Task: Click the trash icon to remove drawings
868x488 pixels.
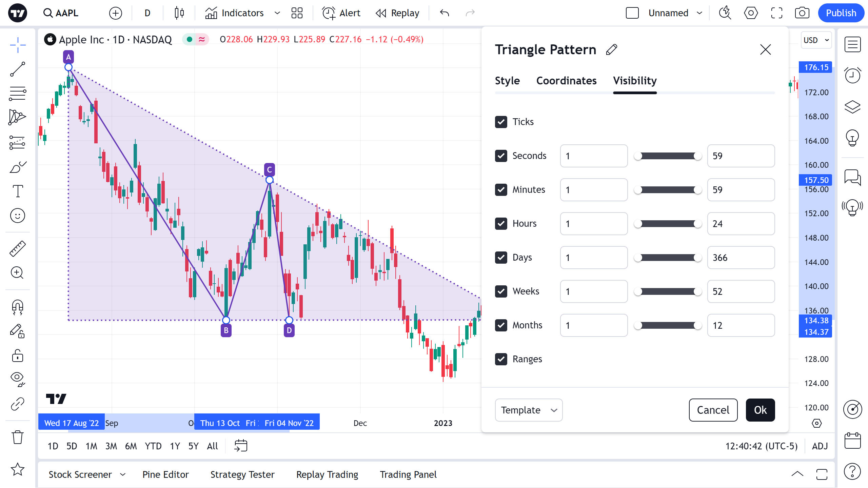Action: coord(17,437)
